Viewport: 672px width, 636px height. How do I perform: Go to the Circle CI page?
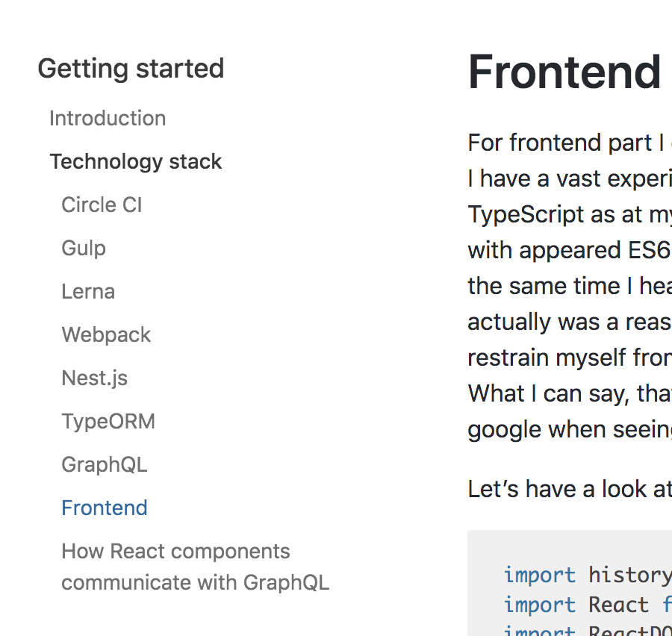tap(102, 205)
